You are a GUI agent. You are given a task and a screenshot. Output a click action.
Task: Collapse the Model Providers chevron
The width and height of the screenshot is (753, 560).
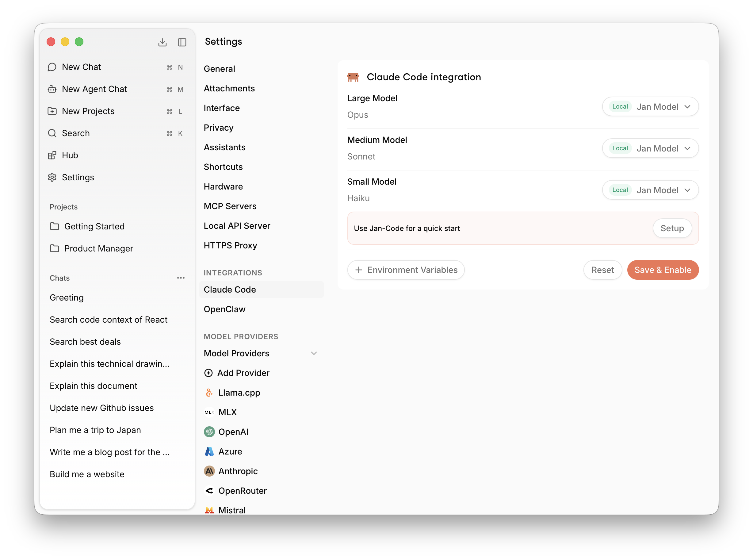pos(314,353)
